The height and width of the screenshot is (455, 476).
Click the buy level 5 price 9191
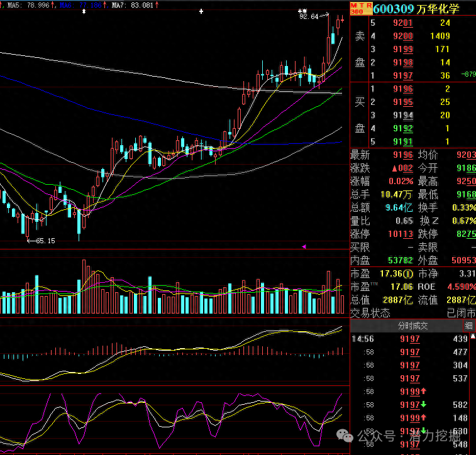(x=403, y=141)
